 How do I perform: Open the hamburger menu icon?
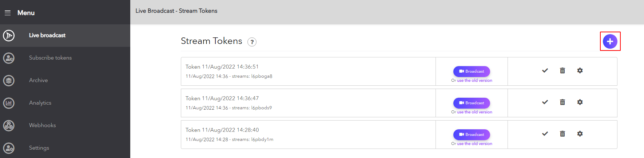pos(8,13)
